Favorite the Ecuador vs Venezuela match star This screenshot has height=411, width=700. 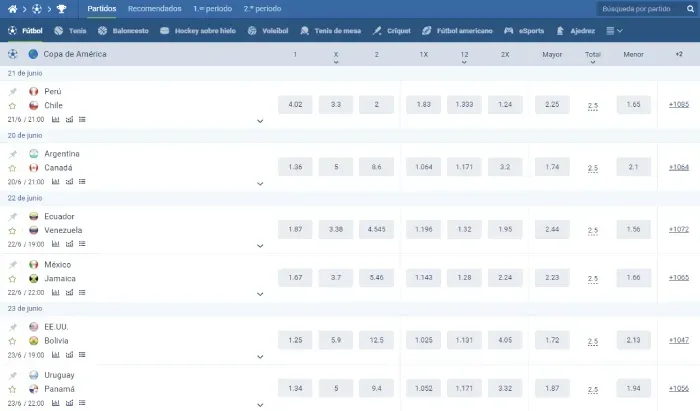(x=13, y=230)
